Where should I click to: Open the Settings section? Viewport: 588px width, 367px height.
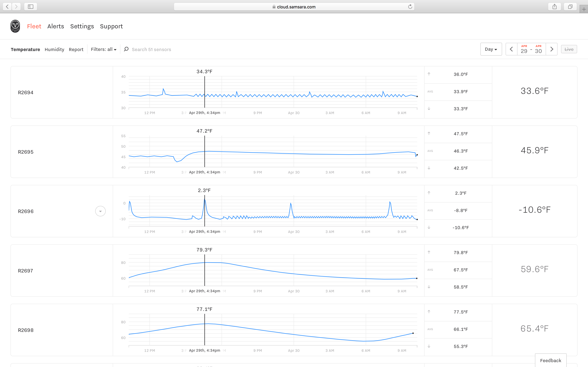point(82,26)
